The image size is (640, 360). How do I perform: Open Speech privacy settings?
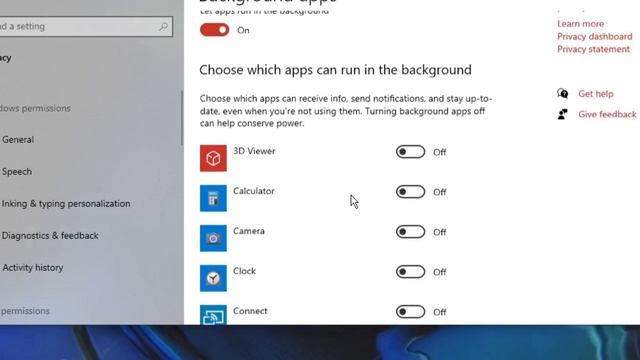tap(17, 171)
